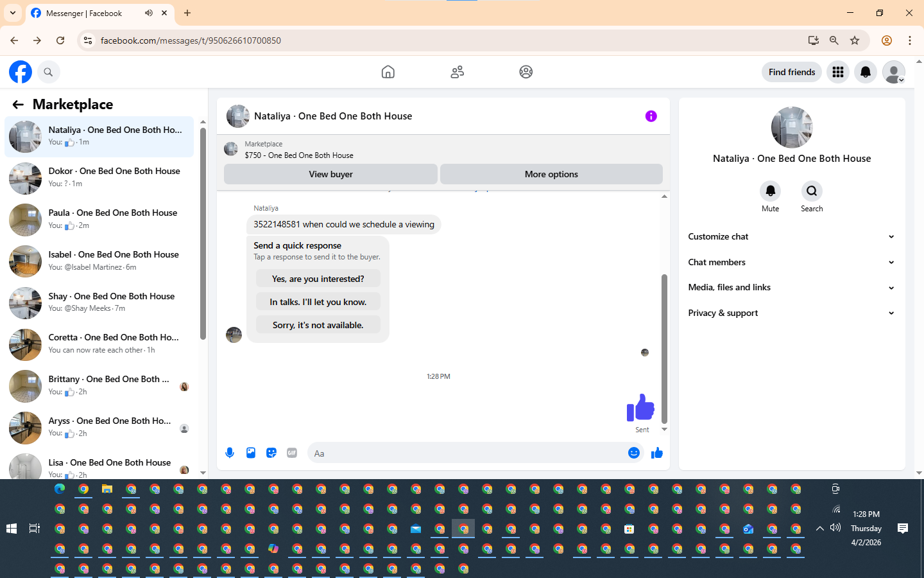Viewport: 924px width, 578px height.
Task: Select the Messenger | Facebook browser tab
Action: coord(99,13)
